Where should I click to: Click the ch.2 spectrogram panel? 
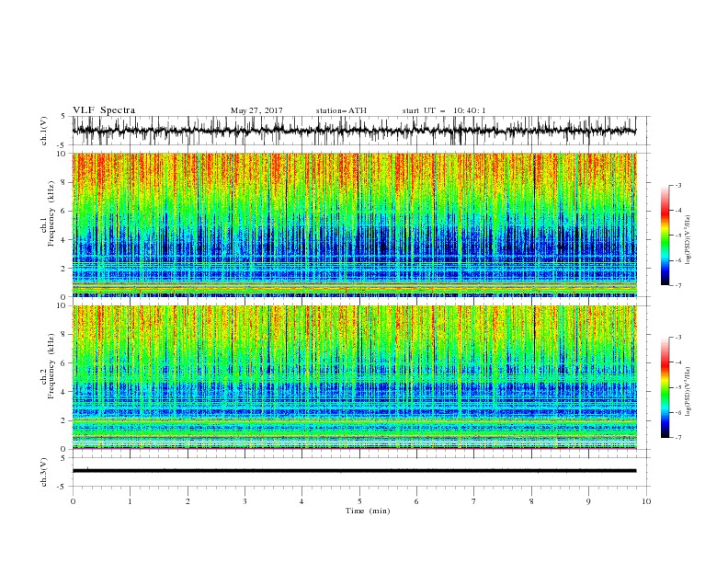click(x=354, y=377)
